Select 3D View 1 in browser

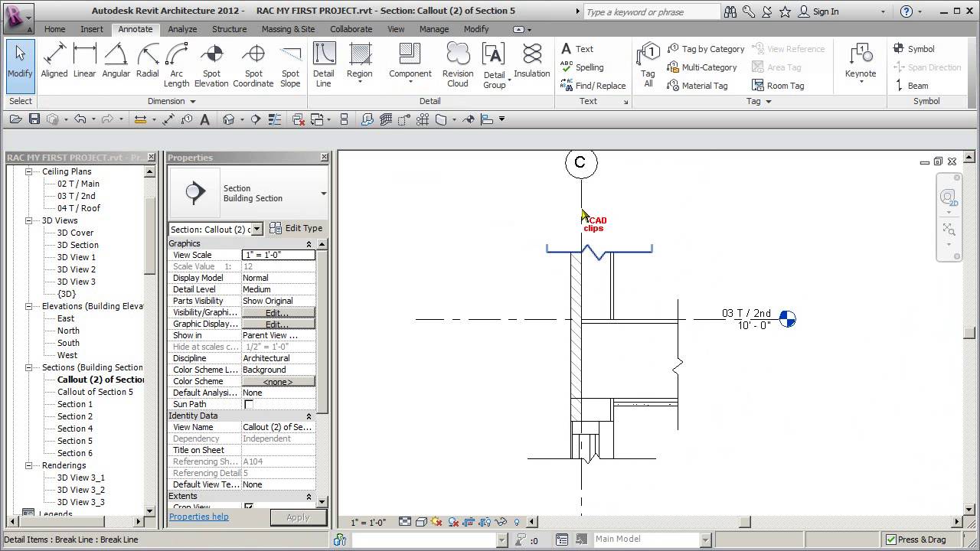[77, 257]
